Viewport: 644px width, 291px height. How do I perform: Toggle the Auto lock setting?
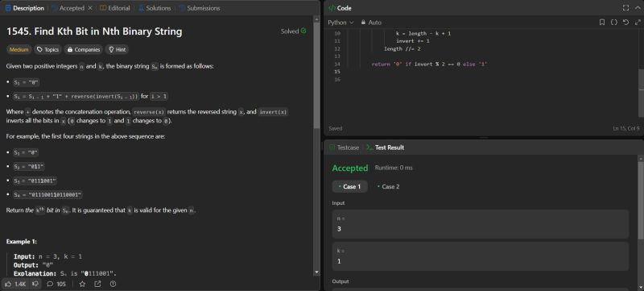tap(371, 23)
